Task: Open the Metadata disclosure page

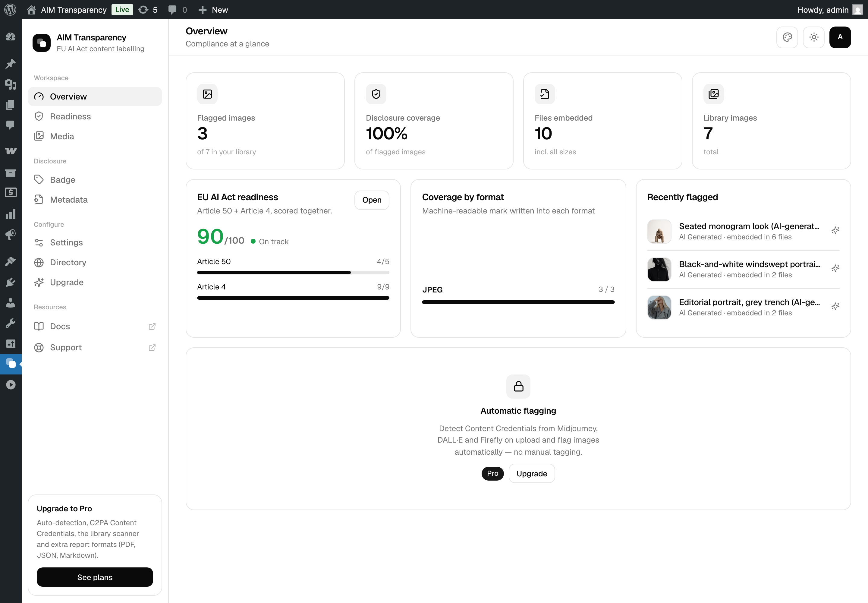Action: tap(95, 200)
